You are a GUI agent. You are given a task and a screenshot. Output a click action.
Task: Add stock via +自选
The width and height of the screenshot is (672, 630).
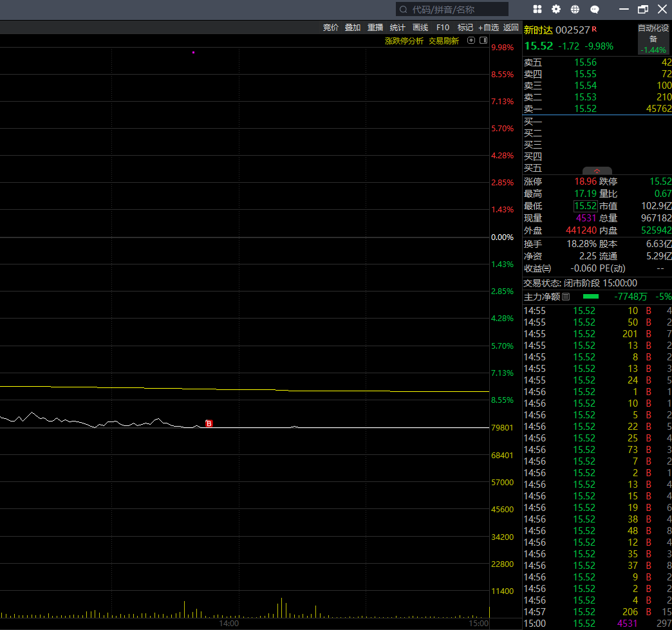(489, 28)
